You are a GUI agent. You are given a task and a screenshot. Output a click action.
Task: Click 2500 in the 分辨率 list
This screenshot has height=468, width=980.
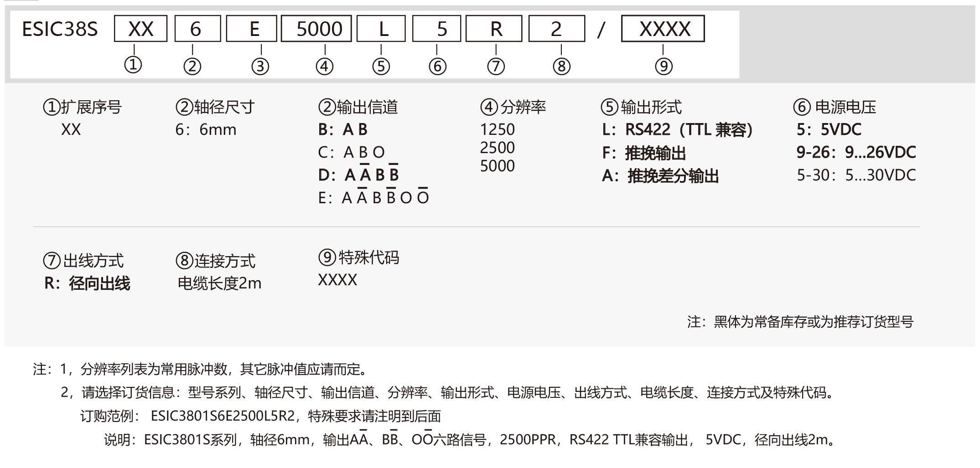tap(497, 148)
